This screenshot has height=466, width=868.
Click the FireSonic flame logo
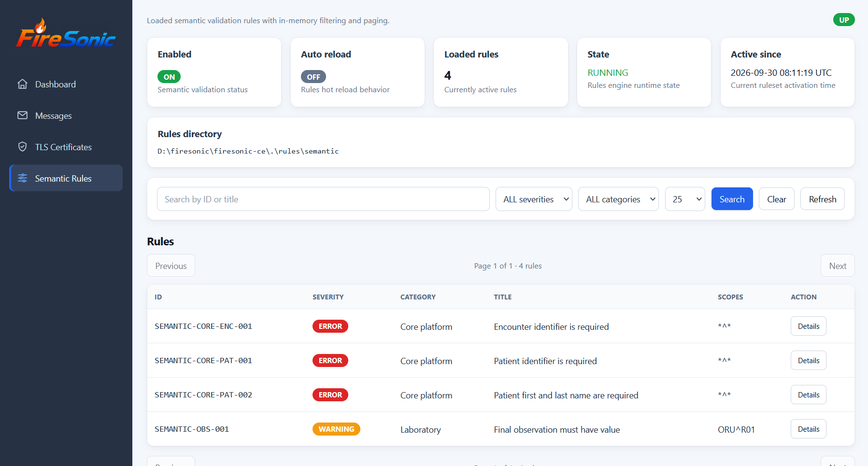pos(66,34)
